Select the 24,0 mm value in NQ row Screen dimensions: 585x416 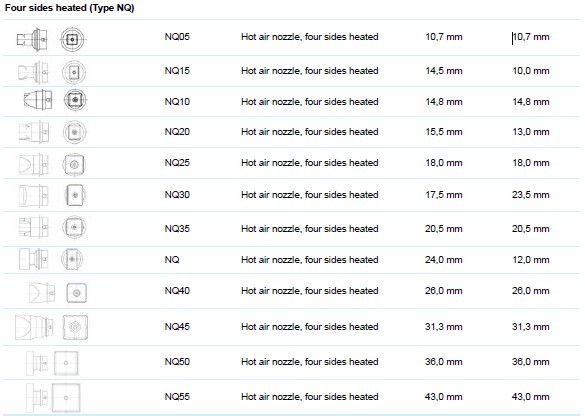click(444, 259)
